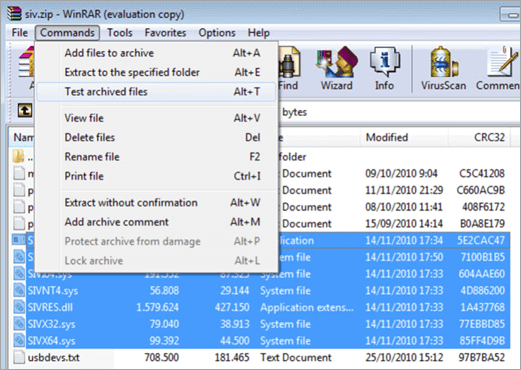Screen dimensions: 521x370
Task: Select the file SIVRES.dll
Action: [50, 307]
